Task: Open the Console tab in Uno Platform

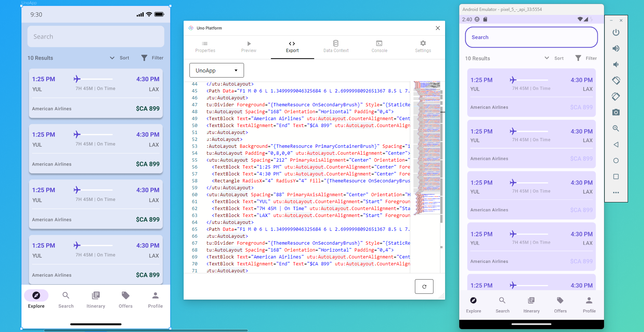Action: (x=379, y=47)
